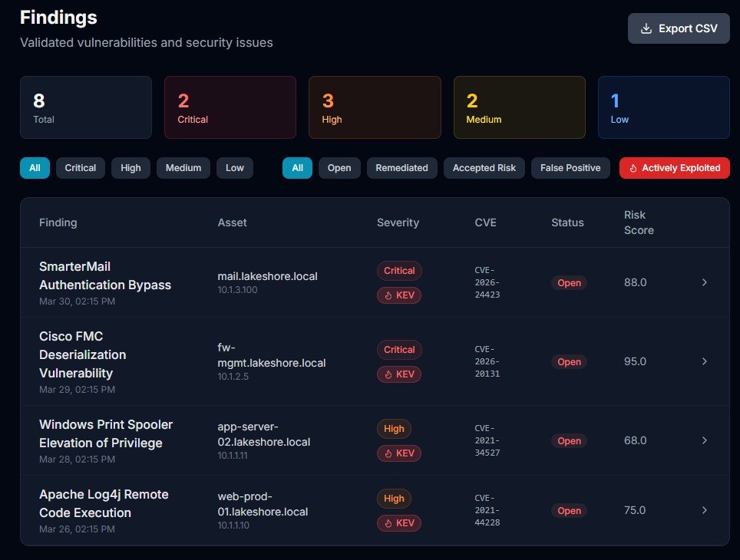Screen dimensions: 740x560
Task: Click the Risk Score column header
Action: (x=639, y=222)
